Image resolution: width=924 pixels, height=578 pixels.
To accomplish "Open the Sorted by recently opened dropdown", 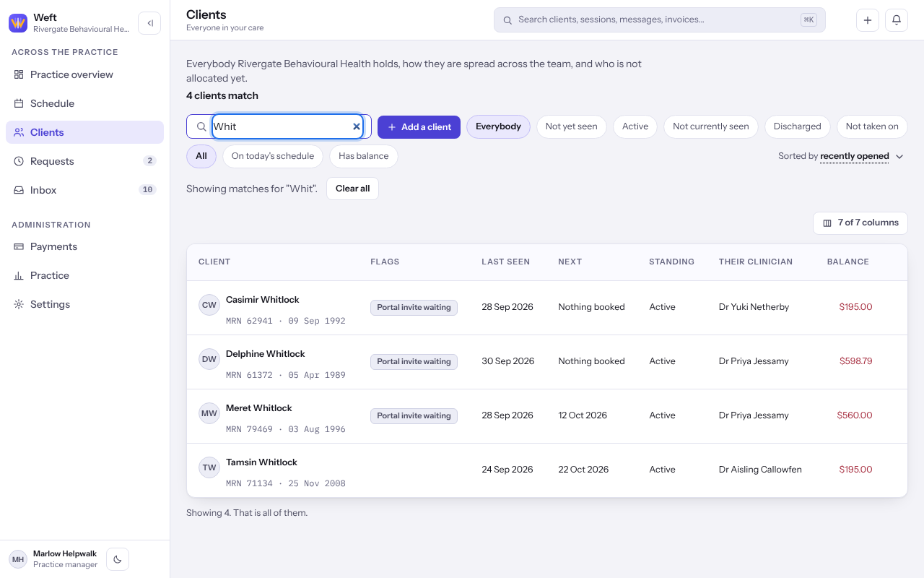I will 841,156.
